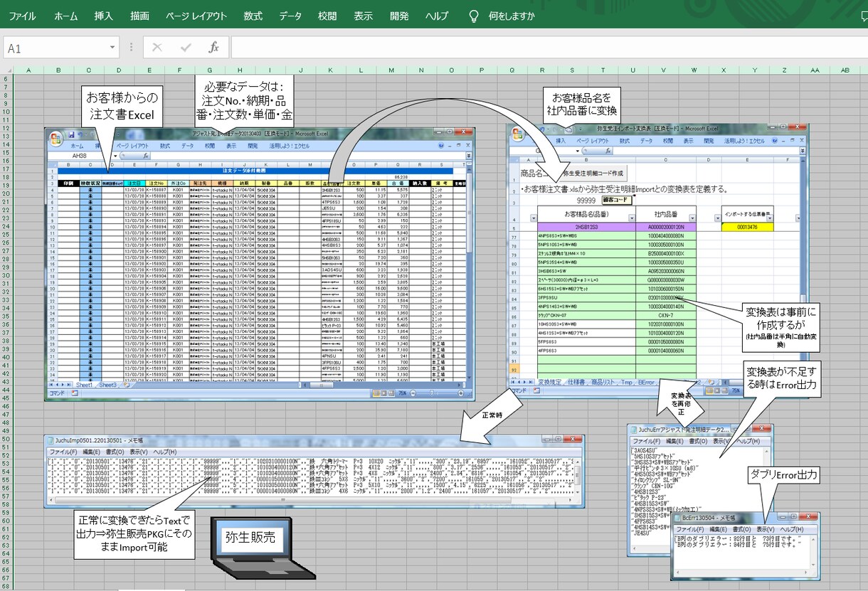This screenshot has width=868, height=591.
Task: Click the help icon in アジャスト発注 Excel window
Action: pos(443,144)
